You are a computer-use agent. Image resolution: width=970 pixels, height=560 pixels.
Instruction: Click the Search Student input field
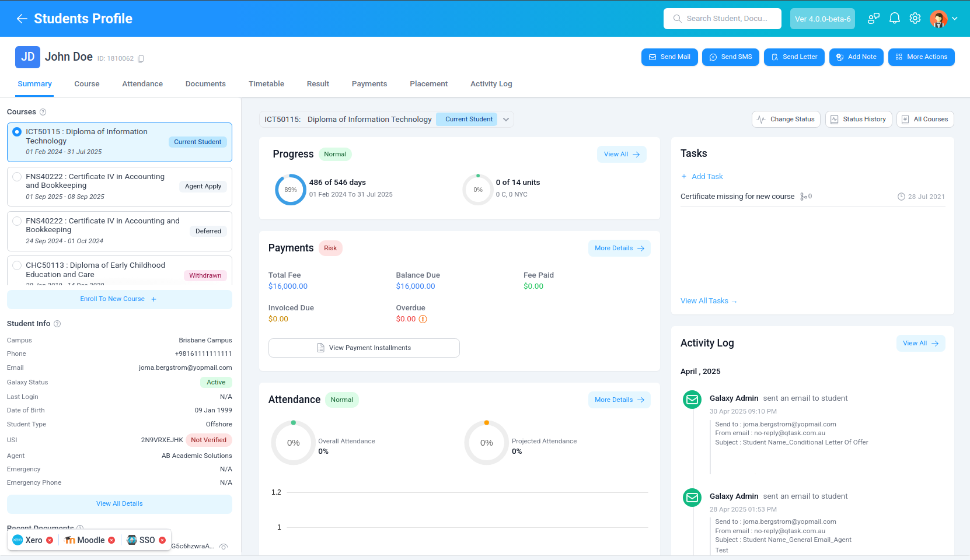click(726, 19)
